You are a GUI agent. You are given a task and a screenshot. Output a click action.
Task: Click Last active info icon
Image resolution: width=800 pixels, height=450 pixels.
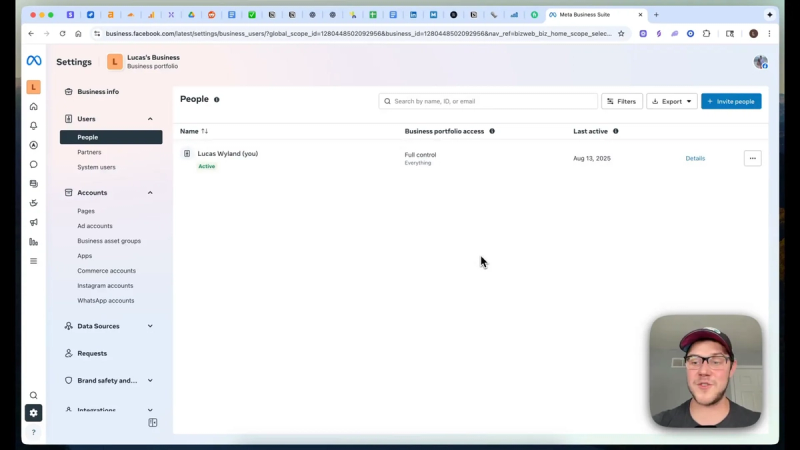[x=616, y=131]
